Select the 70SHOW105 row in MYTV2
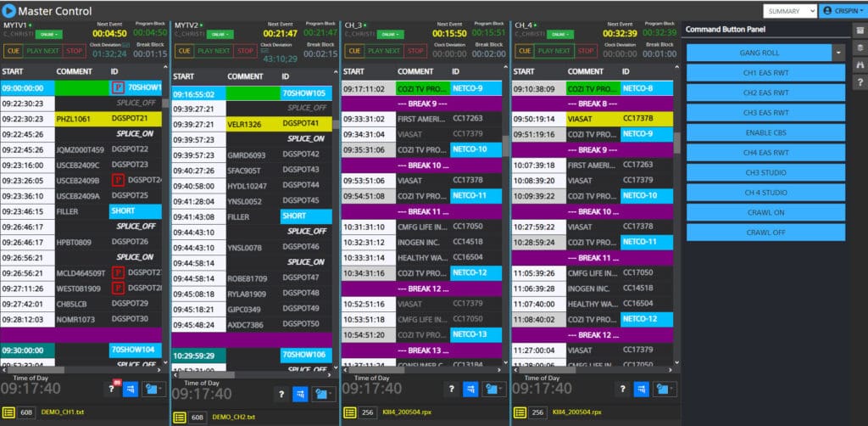Viewport: 868px width, 426px height. pyautogui.click(x=252, y=93)
